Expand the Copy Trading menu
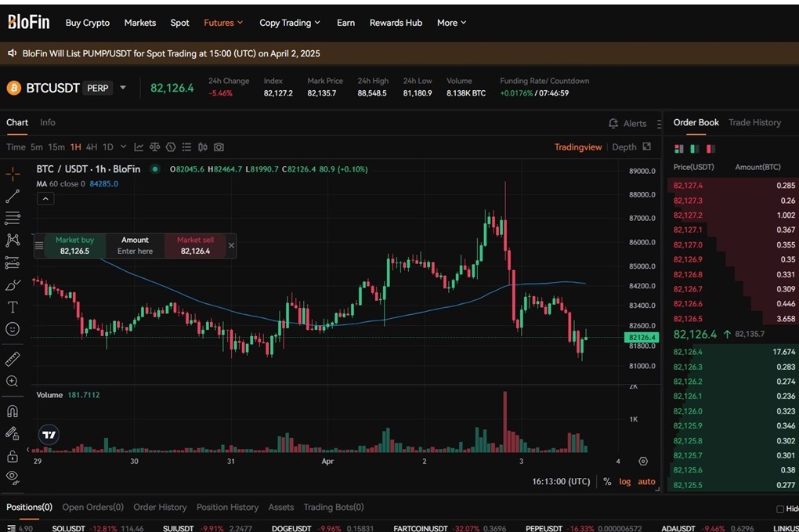 [x=290, y=23]
